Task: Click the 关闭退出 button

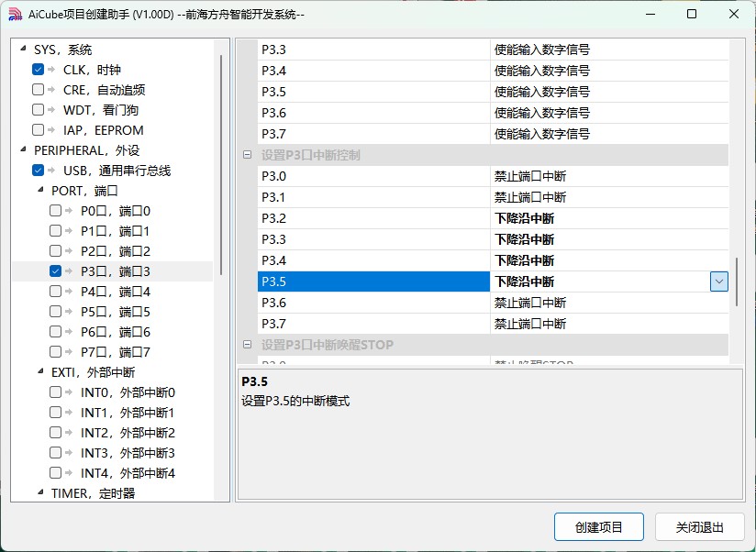Action: pyautogui.click(x=700, y=527)
